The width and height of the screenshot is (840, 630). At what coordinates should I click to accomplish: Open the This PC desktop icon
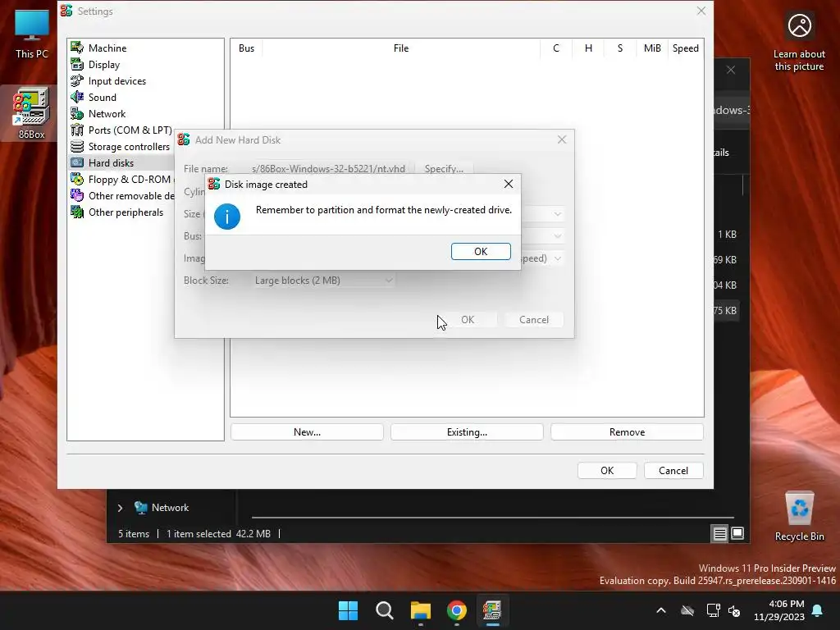[32, 33]
